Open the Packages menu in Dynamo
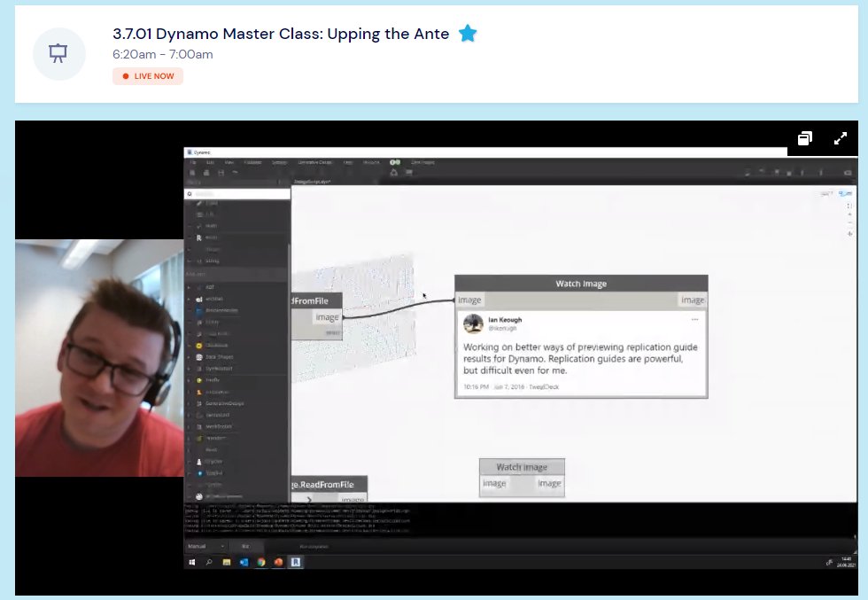868x600 pixels. point(252,162)
